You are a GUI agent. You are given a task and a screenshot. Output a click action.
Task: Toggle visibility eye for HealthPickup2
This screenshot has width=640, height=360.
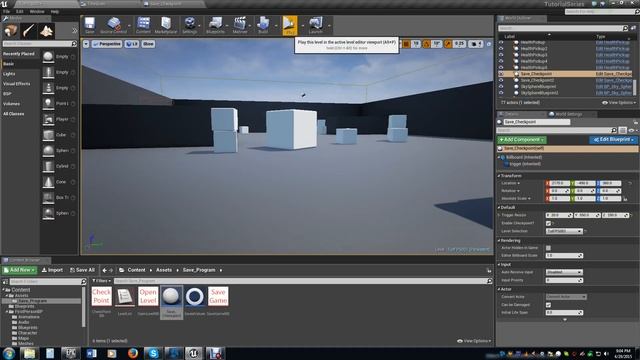(x=501, y=49)
